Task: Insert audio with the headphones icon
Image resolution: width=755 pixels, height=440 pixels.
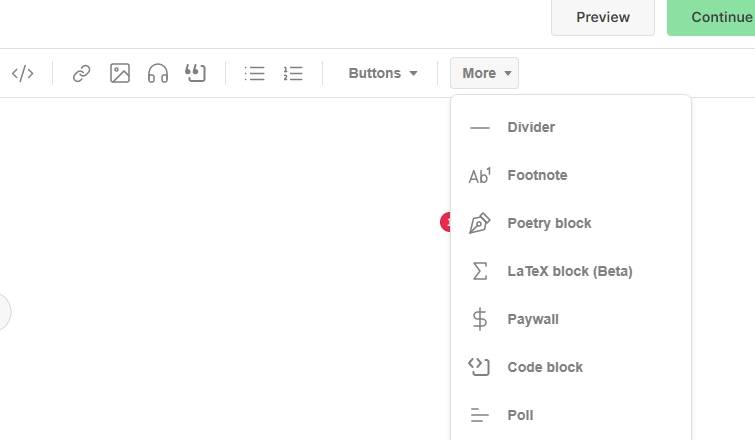Action: tap(158, 73)
